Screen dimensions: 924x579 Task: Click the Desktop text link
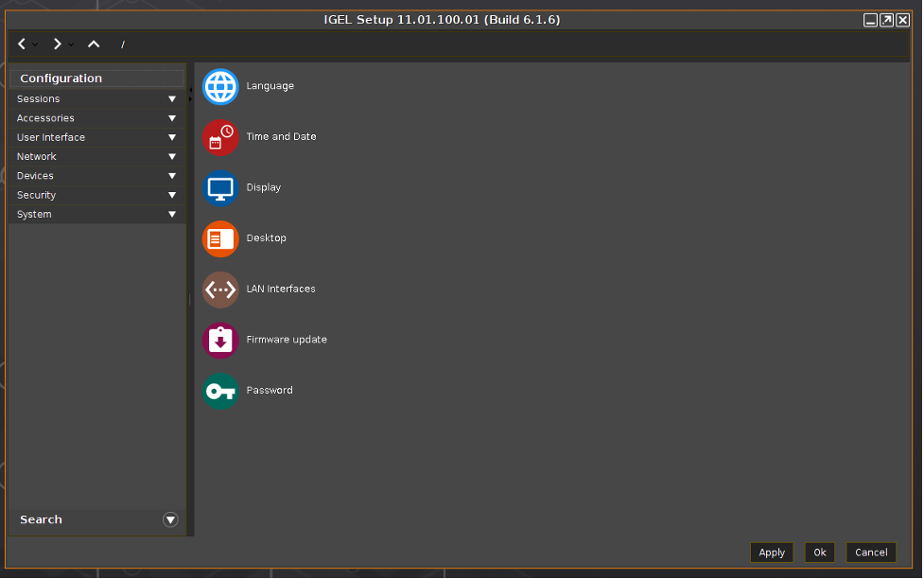point(267,238)
